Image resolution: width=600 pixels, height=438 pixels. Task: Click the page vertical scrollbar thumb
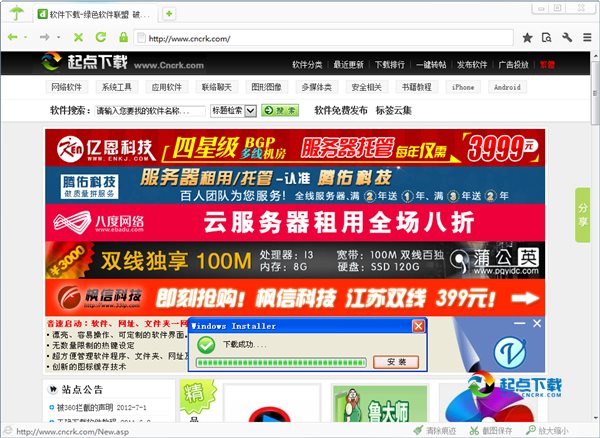595,94
